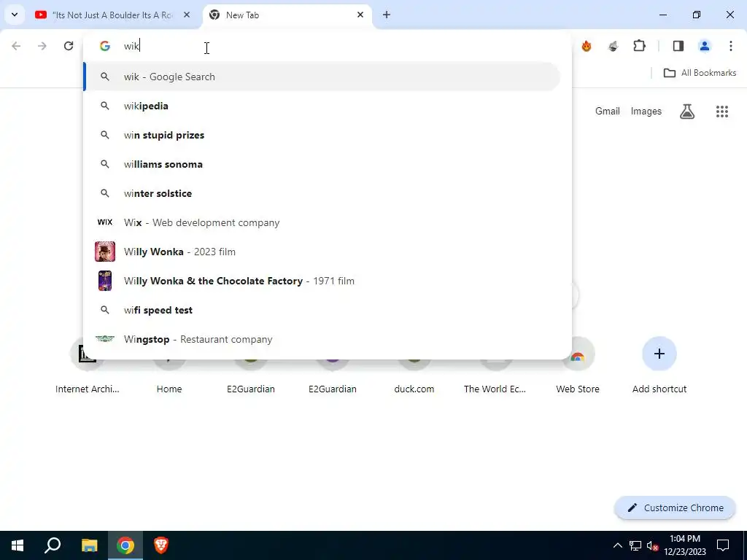Open the flame extension icon
The image size is (747, 560).
click(x=587, y=46)
